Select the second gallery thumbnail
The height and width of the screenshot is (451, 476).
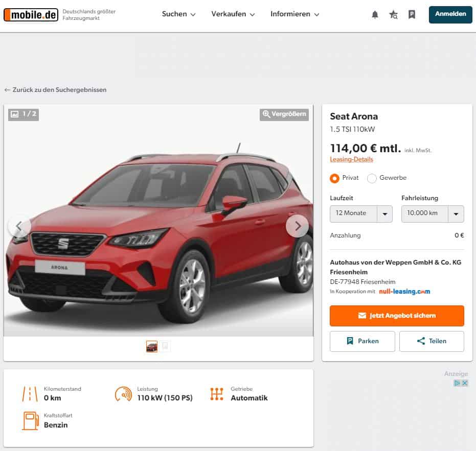[x=165, y=346]
